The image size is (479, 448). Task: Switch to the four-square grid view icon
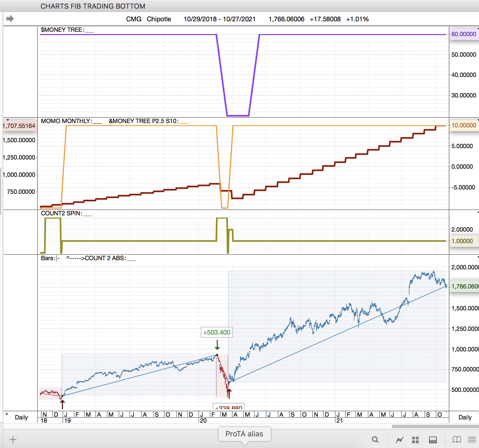tap(415, 440)
